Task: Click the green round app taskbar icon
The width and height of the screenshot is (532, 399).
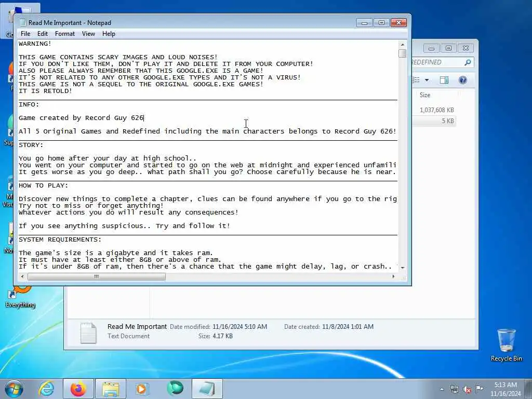Action: pyautogui.click(x=175, y=389)
